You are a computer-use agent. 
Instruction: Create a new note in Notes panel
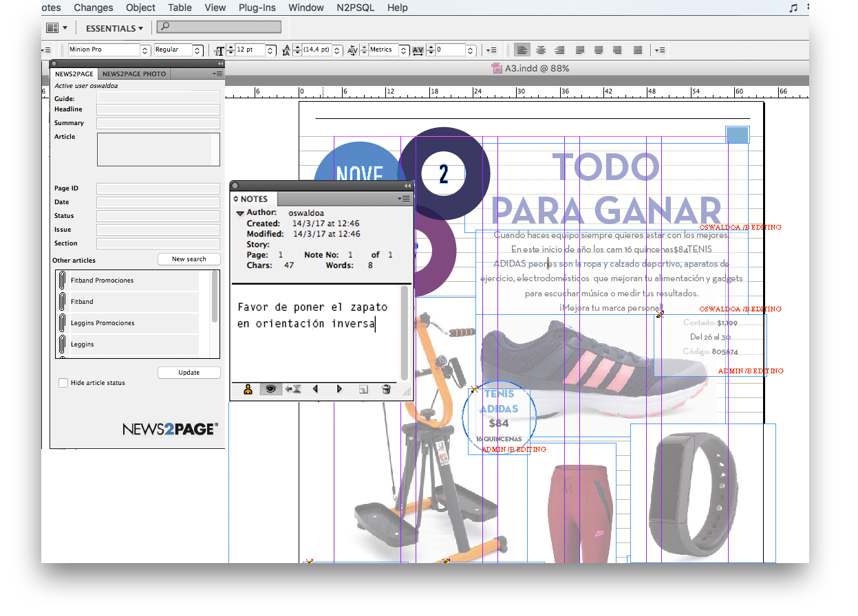[363, 389]
